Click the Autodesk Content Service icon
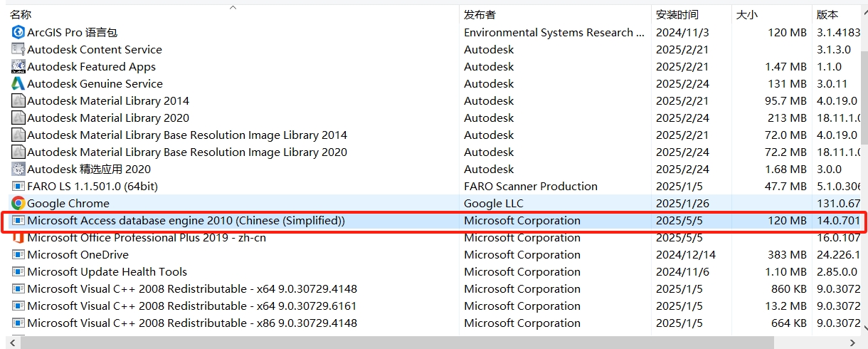 pos(18,49)
